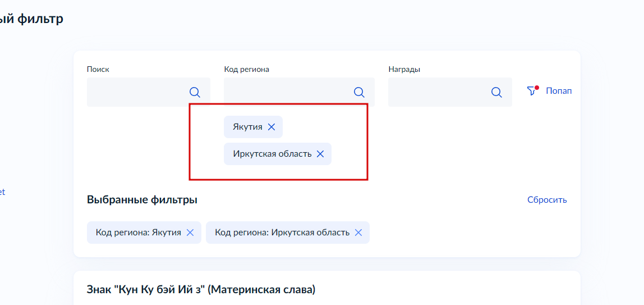The width and height of the screenshot is (644, 305).
Task: Click the magnifier icon in Поиск field
Action: pyautogui.click(x=195, y=92)
